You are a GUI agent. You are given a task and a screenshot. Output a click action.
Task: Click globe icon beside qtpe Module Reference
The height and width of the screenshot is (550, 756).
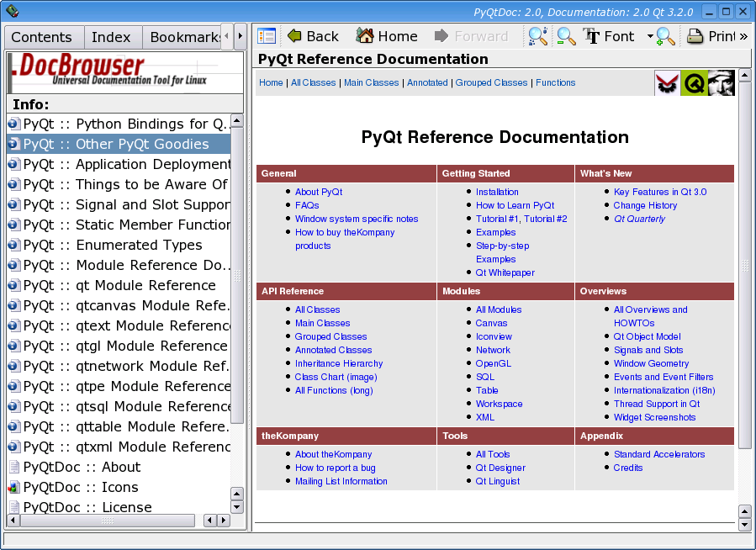coord(14,386)
